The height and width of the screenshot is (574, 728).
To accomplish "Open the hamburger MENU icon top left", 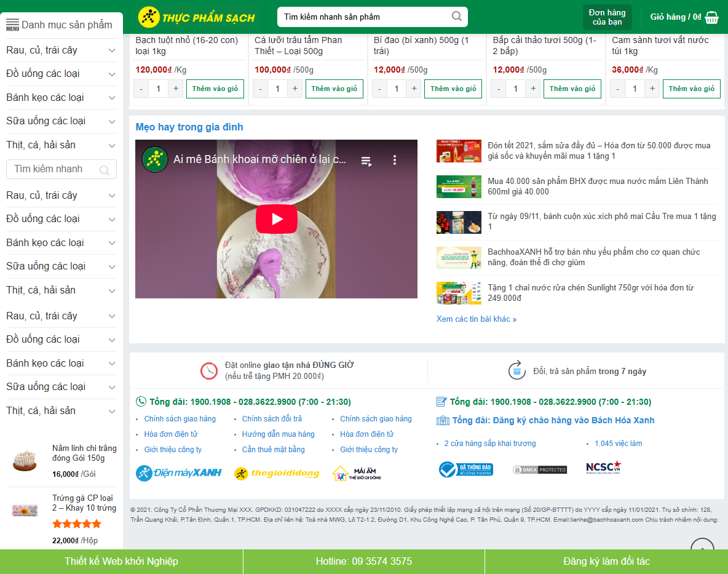I will pyautogui.click(x=11, y=24).
